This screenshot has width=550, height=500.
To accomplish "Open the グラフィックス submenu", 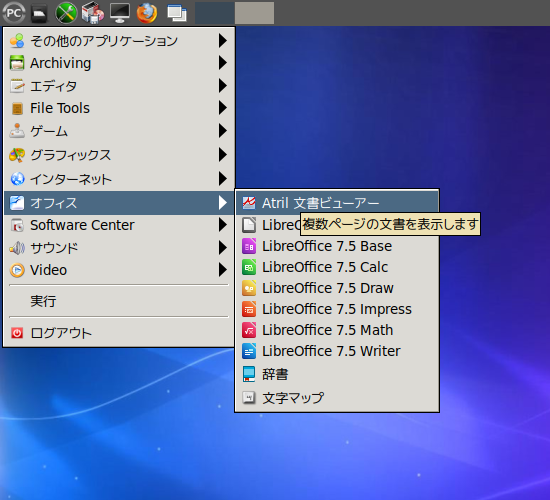I will (x=119, y=155).
